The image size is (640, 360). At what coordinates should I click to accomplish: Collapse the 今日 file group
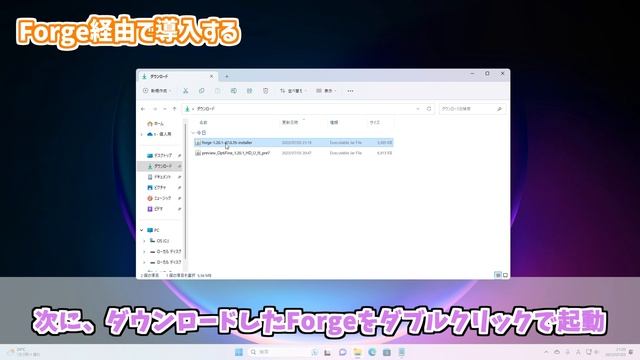click(x=193, y=133)
